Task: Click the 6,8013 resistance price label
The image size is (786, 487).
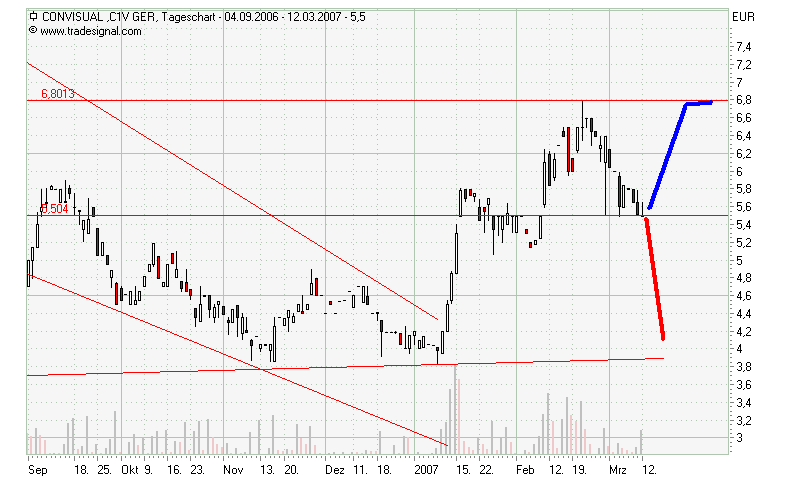Action: pyautogui.click(x=57, y=94)
